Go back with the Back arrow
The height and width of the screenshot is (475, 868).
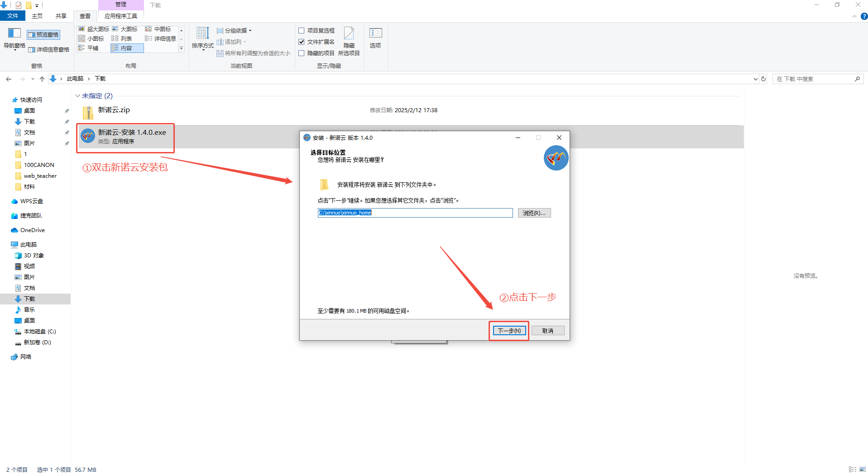(x=9, y=79)
